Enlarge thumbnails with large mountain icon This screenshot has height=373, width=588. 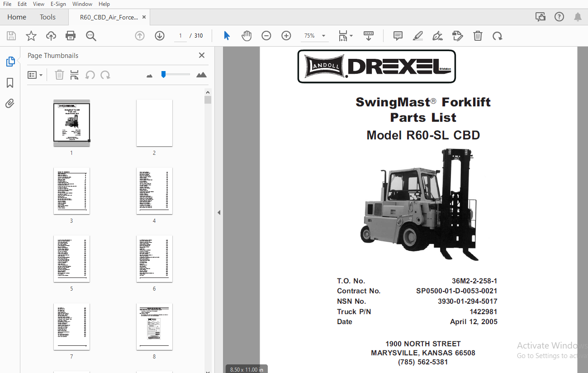pyautogui.click(x=201, y=75)
